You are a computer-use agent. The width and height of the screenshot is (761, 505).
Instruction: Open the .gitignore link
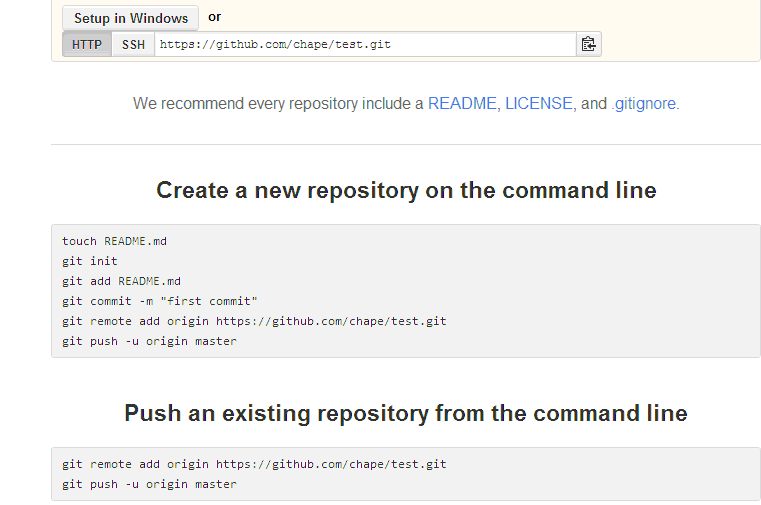645,103
